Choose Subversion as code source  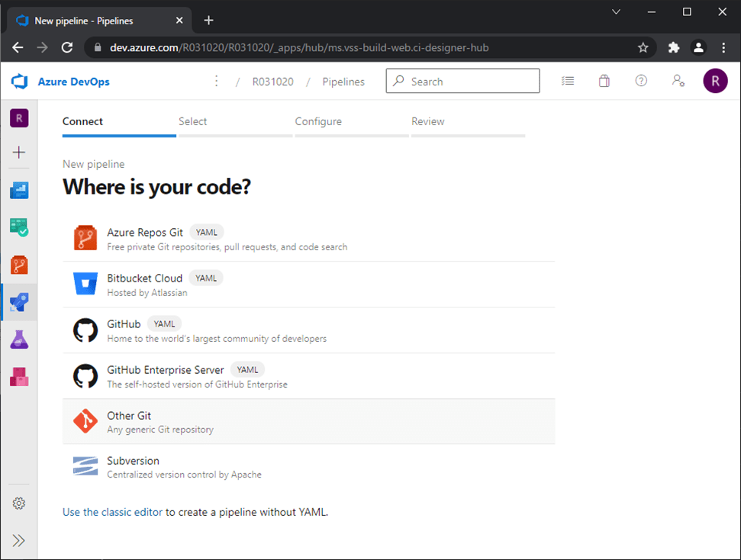point(309,467)
